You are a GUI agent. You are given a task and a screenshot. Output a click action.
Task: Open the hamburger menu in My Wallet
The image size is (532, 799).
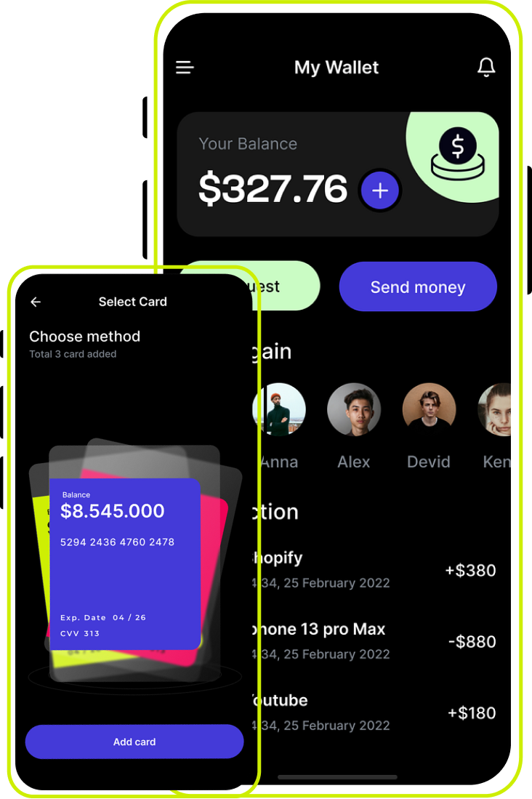tap(185, 68)
